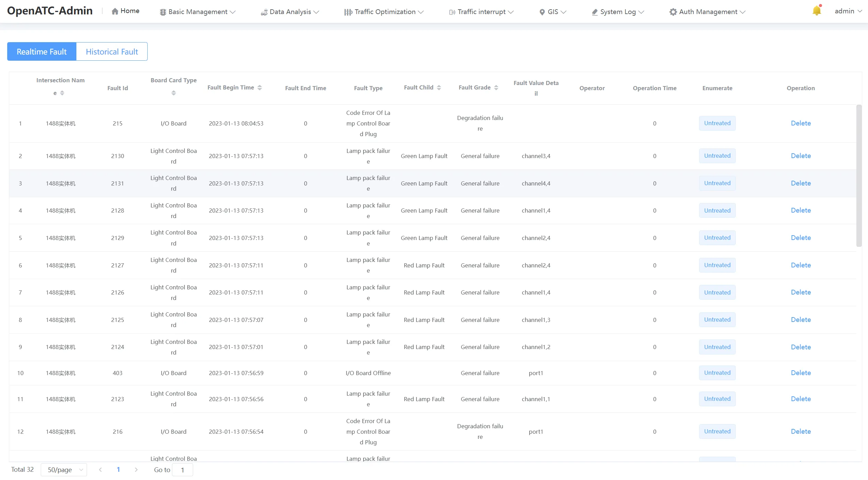This screenshot has width=868, height=480.
Task: Click Untreated tag for fault 2131
Action: 717,183
